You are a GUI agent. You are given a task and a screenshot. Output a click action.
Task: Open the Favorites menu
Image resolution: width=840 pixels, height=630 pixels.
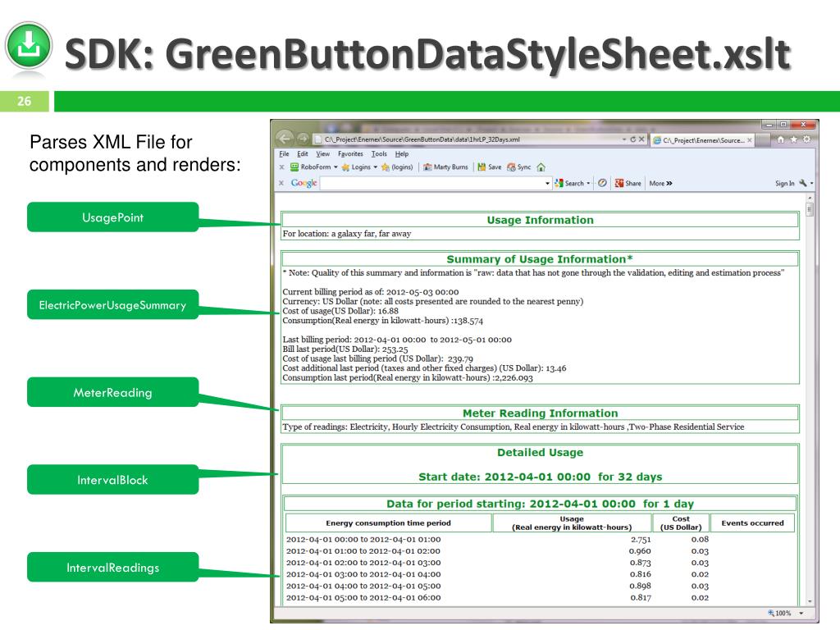[350, 153]
